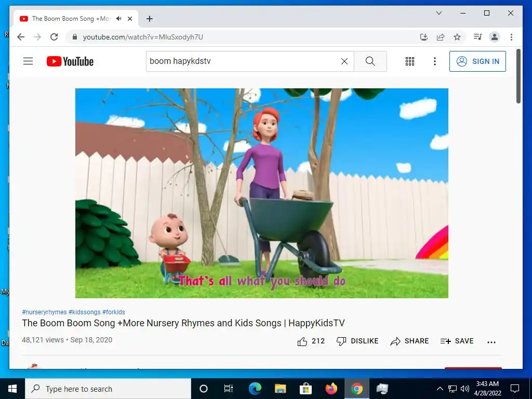Bookmark this tab star icon
Screen dimensions: 532x399
point(457,37)
